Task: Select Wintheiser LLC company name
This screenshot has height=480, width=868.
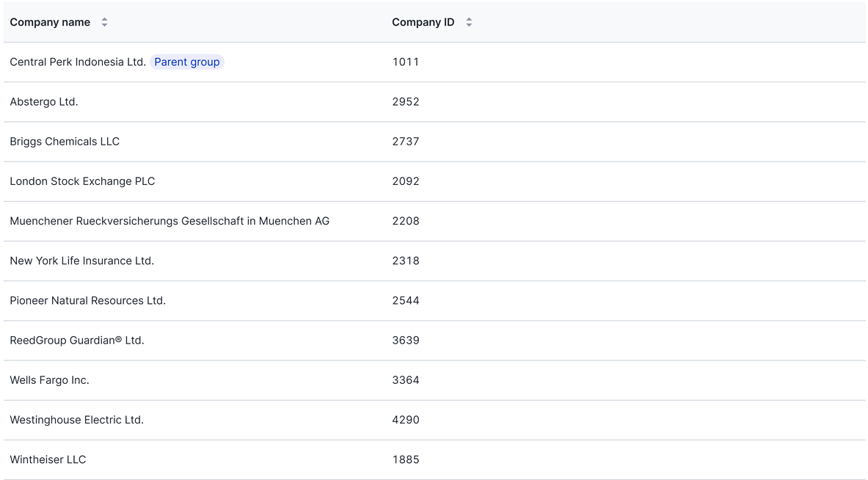Action: (48, 459)
